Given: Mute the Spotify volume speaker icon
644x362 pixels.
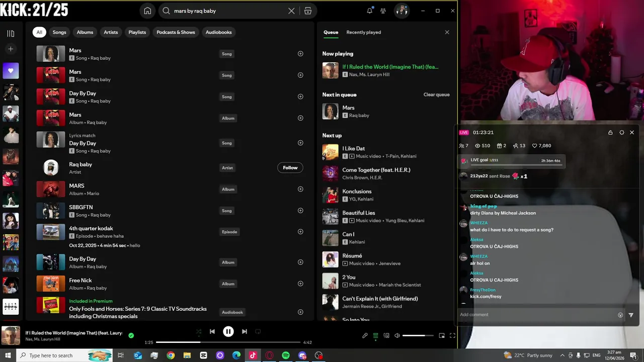Looking at the screenshot, I should pyautogui.click(x=397, y=335).
